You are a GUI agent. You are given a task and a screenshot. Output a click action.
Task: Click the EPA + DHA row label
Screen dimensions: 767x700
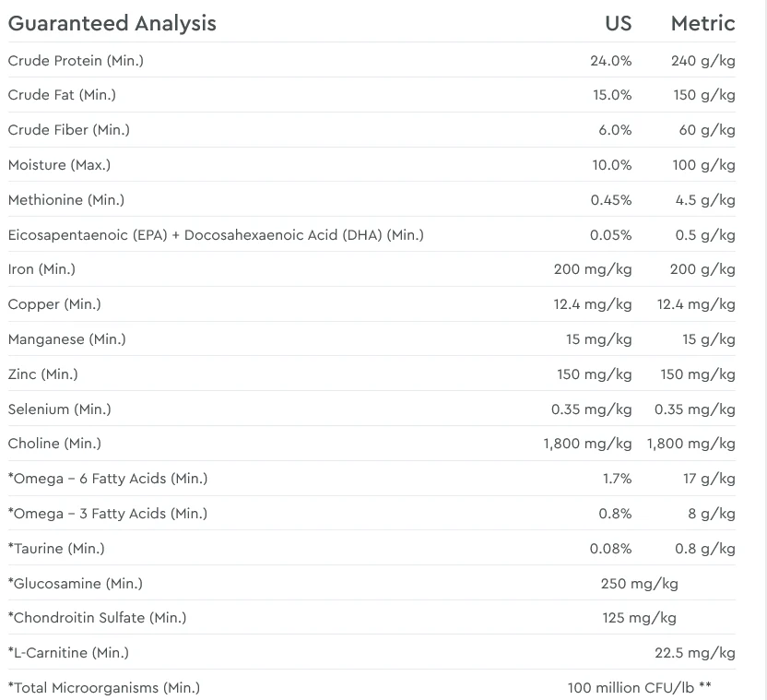click(x=216, y=235)
